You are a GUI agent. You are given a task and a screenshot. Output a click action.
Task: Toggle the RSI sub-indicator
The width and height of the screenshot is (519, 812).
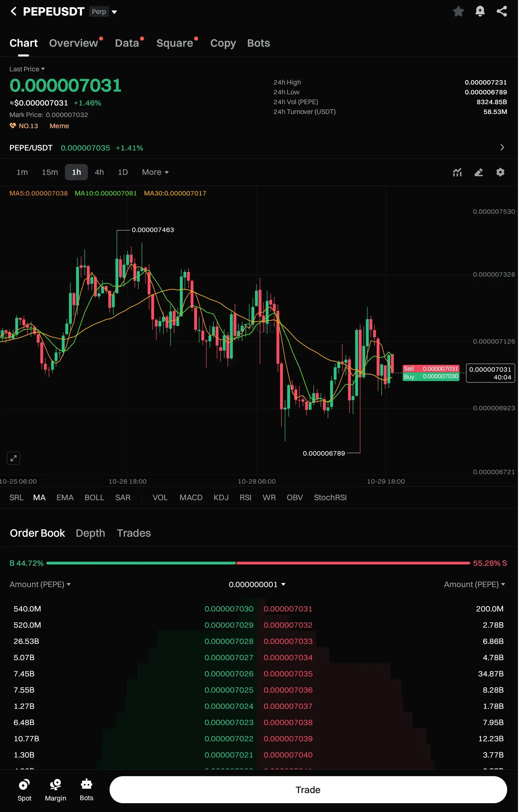tap(245, 497)
